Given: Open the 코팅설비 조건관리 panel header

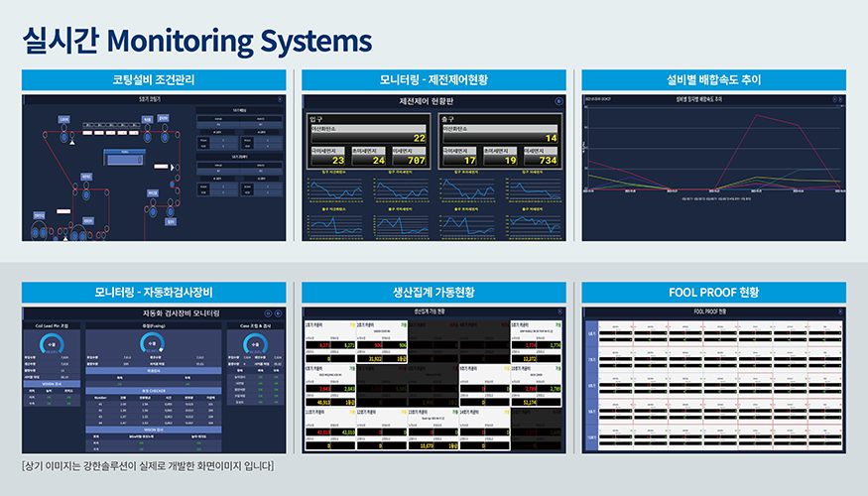Looking at the screenshot, I should tap(154, 80).
